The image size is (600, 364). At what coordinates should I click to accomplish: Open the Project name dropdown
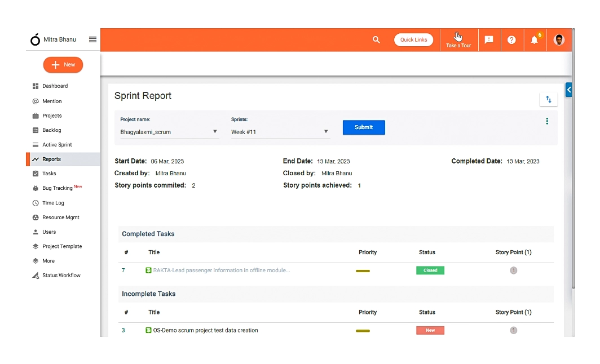coord(169,131)
